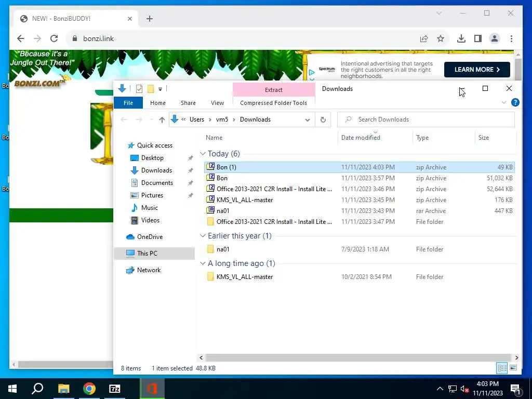
Task: Select the na01 file folder
Action: [360, 249]
